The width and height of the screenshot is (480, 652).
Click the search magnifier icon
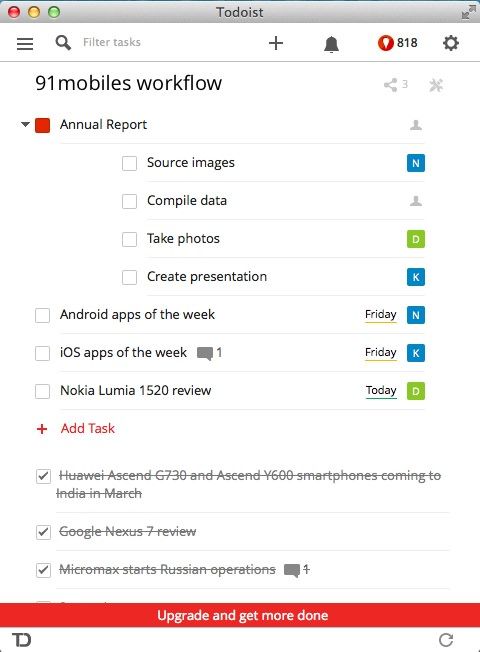[63, 42]
